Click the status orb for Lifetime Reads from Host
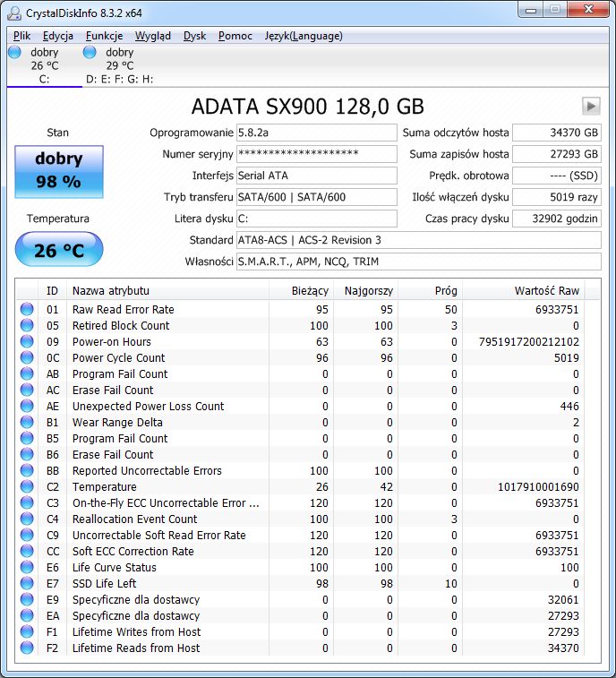The width and height of the screenshot is (616, 678). (x=27, y=648)
